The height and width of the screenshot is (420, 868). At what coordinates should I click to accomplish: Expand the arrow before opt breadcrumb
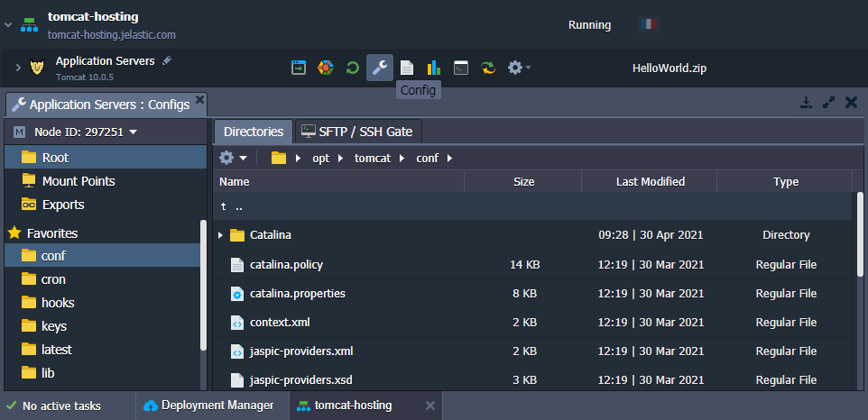(x=299, y=158)
